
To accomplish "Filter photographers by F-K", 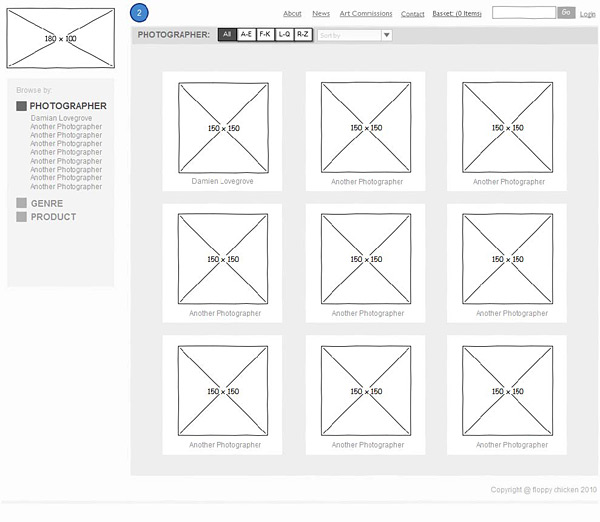I will point(265,34).
